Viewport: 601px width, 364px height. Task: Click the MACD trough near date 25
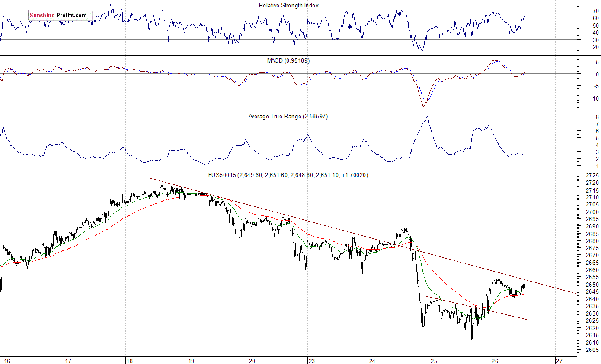point(423,105)
